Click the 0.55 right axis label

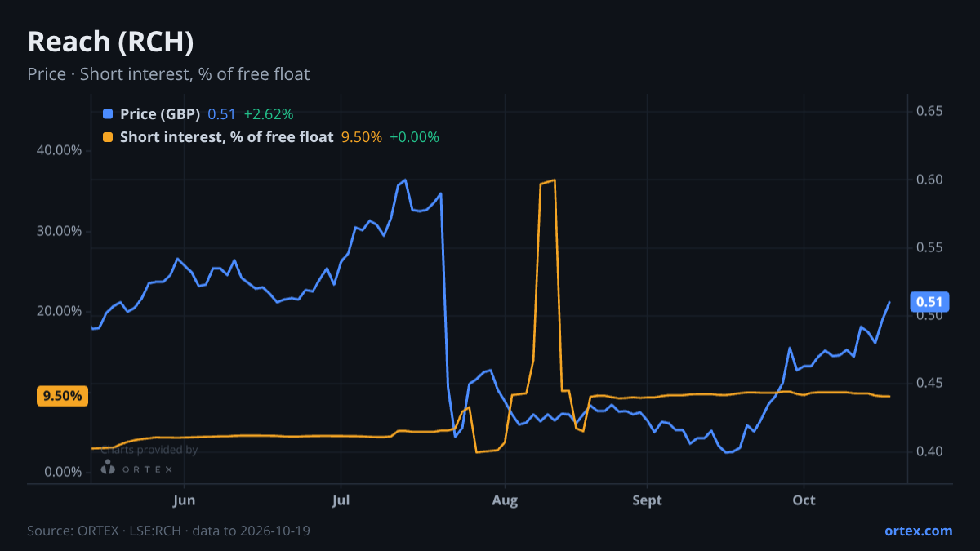coord(929,247)
